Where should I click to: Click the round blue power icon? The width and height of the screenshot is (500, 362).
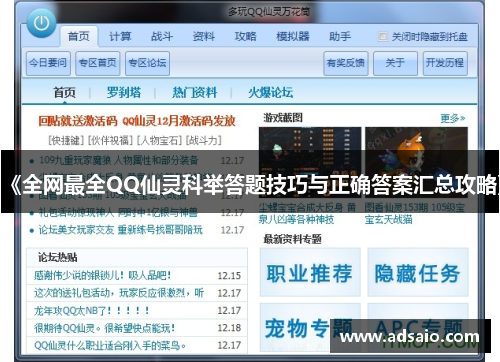41,23
